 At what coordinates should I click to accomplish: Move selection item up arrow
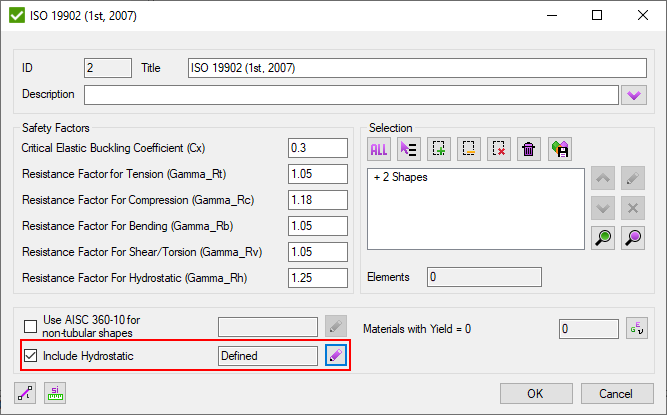point(603,178)
